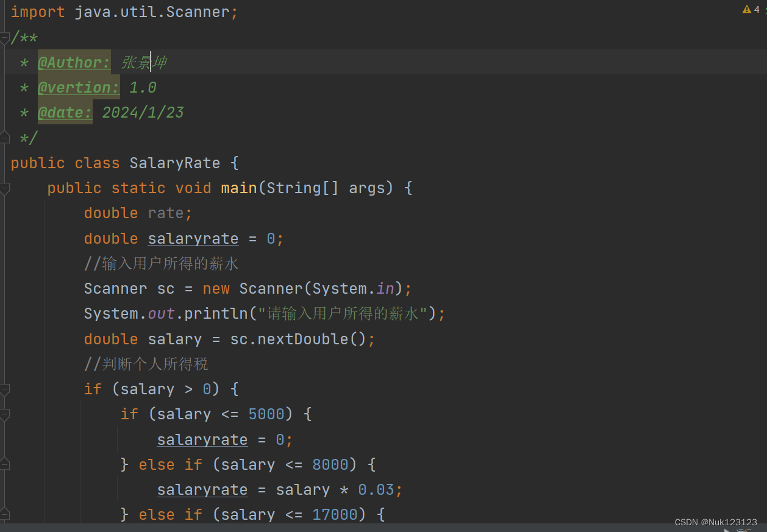Fold the if (salary > 0) block
Viewport: 767px width, 532px height.
[x=4, y=389]
